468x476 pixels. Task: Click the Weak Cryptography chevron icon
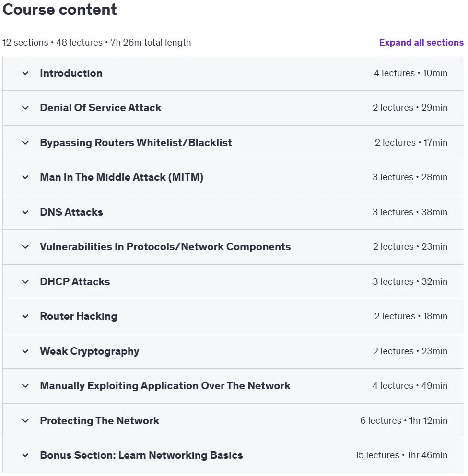[25, 351]
